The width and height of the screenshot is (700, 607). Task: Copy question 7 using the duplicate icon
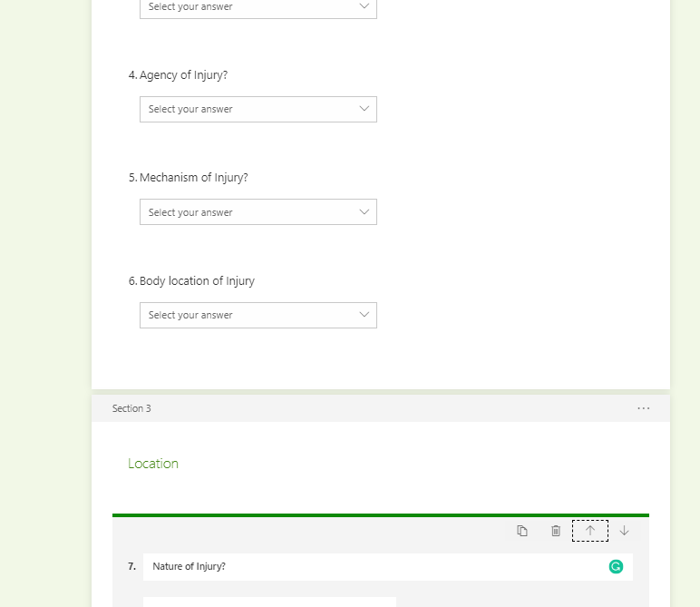point(522,531)
